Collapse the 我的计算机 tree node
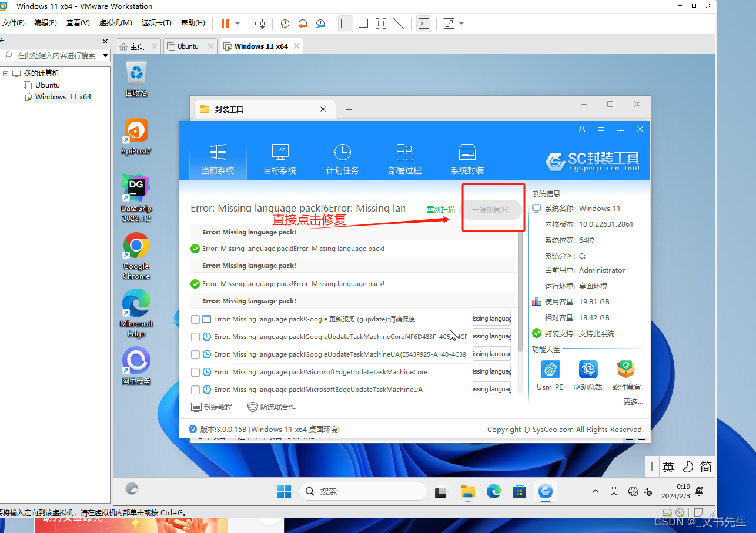Screen dimensions: 756x533 [5, 73]
